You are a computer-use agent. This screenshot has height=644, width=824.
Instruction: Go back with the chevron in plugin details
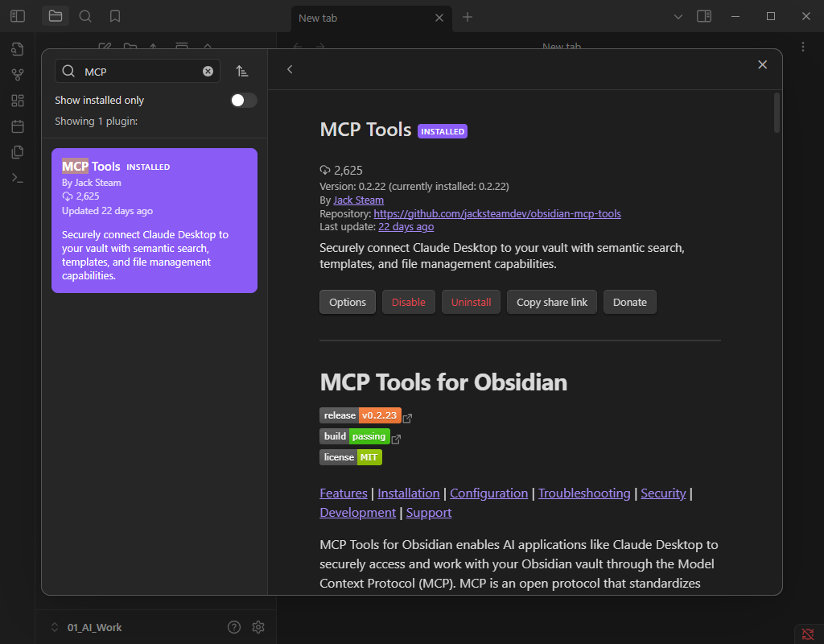click(x=290, y=69)
